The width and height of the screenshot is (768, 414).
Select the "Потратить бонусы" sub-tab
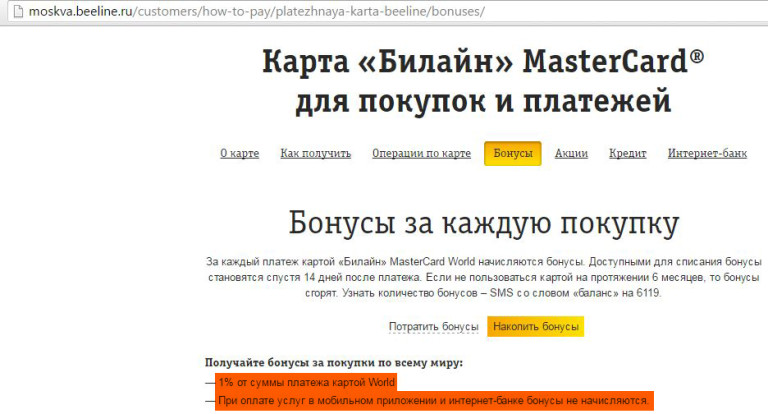[434, 327]
